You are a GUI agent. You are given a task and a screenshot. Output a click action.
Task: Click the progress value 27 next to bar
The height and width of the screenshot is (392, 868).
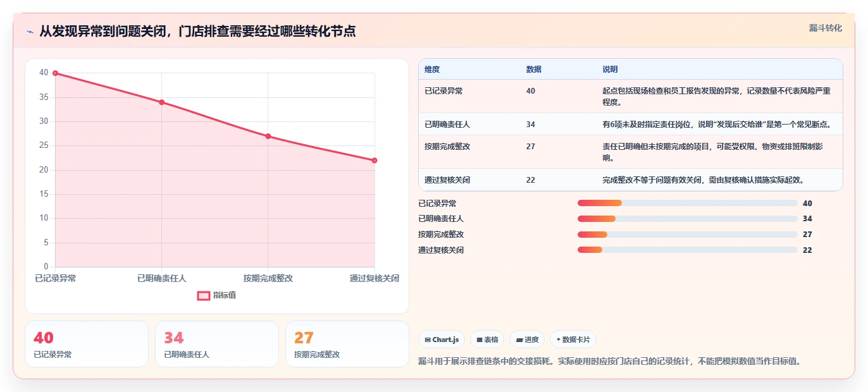tap(807, 235)
